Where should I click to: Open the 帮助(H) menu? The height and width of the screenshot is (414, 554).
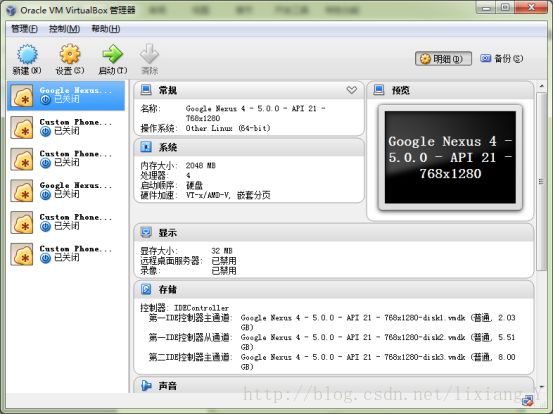106,29
